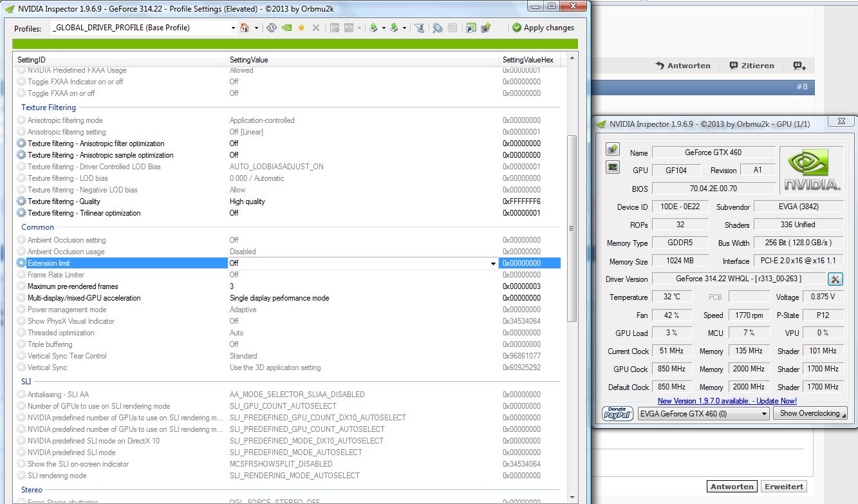This screenshot has width=858, height=504.
Task: Click the Threaded optimization row
Action: (288, 333)
